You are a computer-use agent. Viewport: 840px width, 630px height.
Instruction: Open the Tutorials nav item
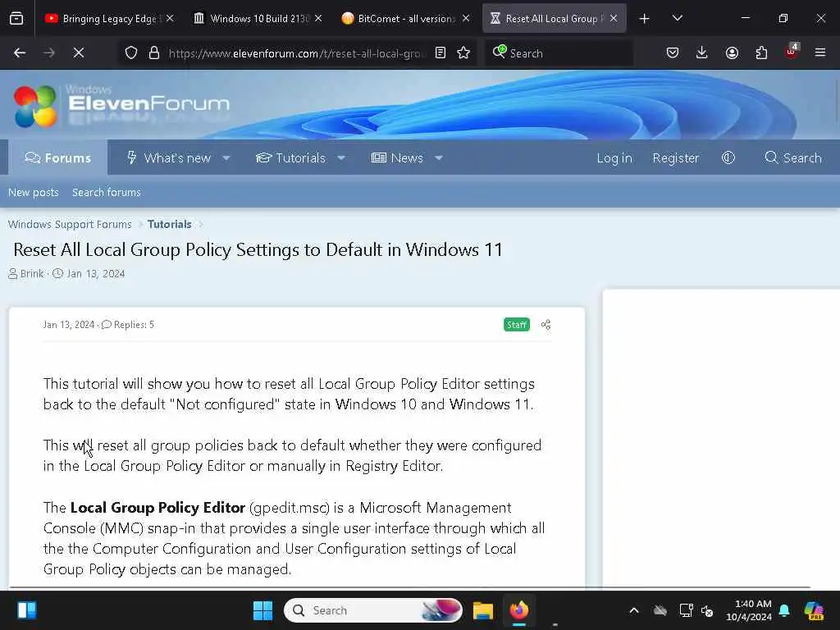click(291, 158)
